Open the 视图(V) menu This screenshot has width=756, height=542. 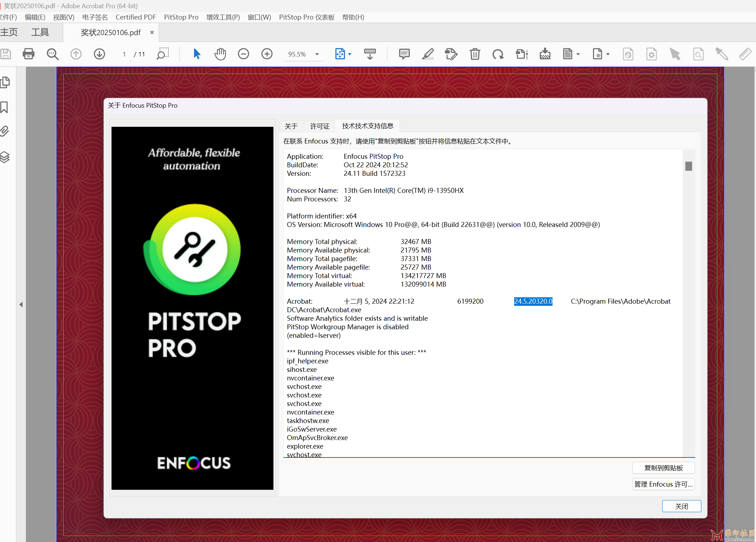(64, 17)
